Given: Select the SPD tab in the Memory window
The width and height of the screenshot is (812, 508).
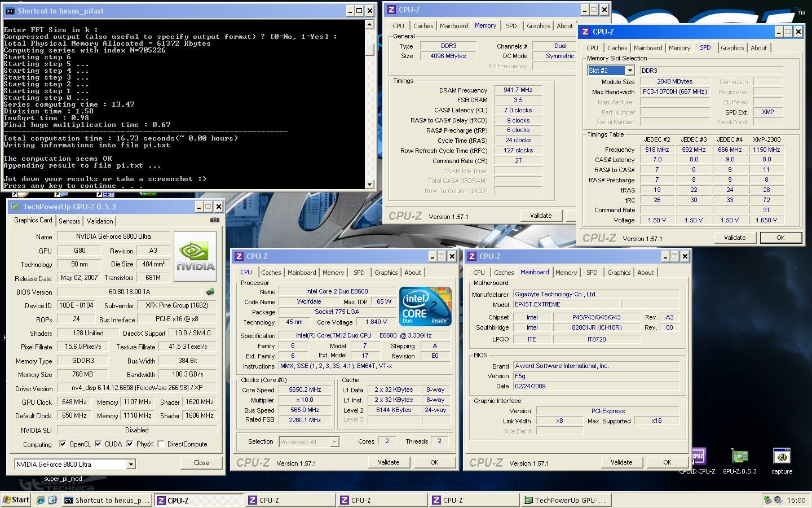Looking at the screenshot, I should (x=511, y=26).
